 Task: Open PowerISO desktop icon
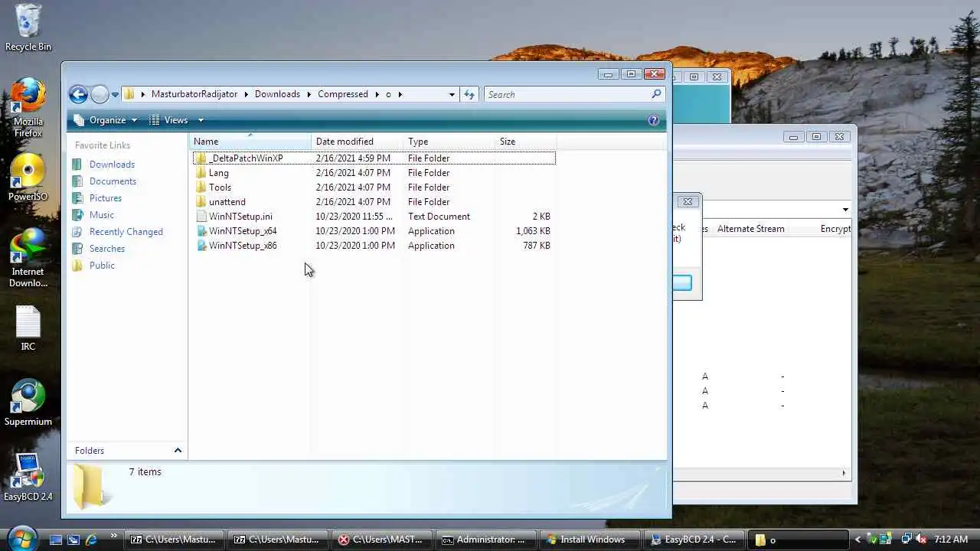pos(28,178)
